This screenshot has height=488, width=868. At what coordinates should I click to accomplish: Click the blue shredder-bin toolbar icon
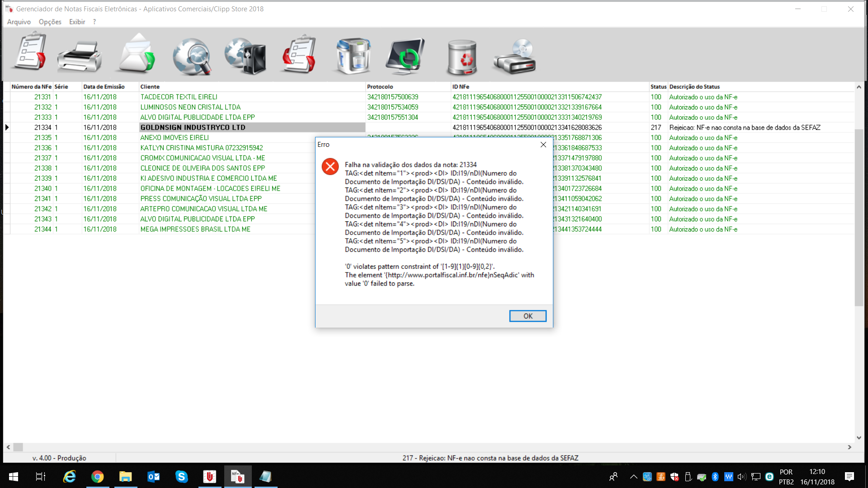(354, 56)
